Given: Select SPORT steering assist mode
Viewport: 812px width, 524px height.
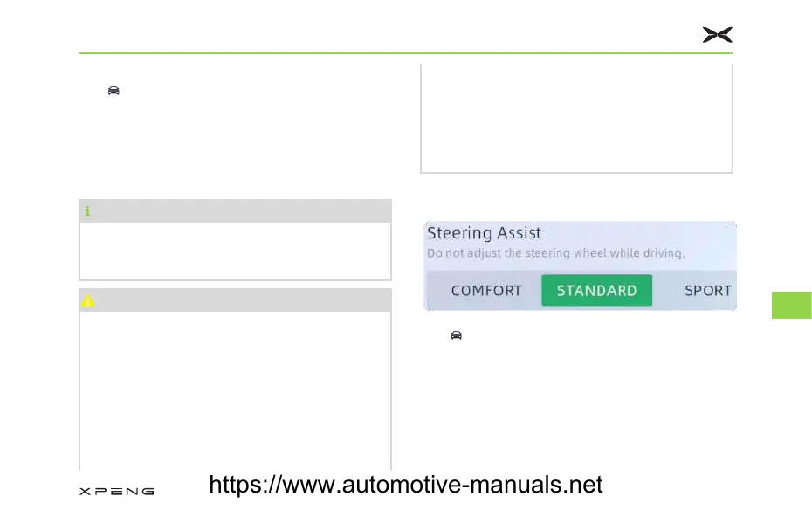Looking at the screenshot, I should coord(707,291).
